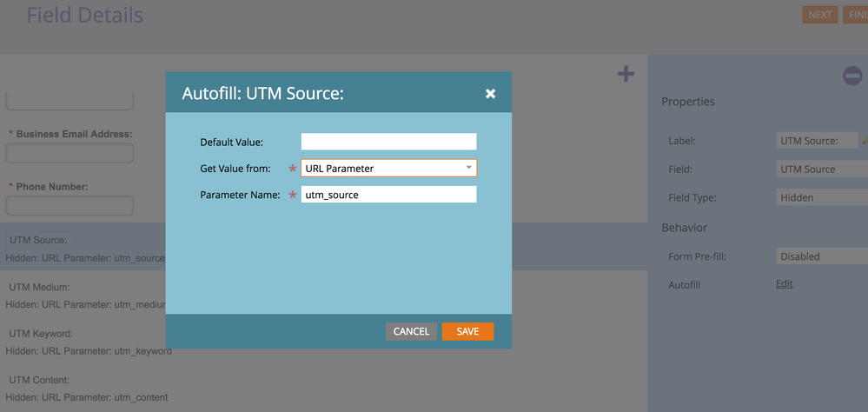Close the Autofill dialog with X
The width and height of the screenshot is (868, 412).
[x=490, y=94]
